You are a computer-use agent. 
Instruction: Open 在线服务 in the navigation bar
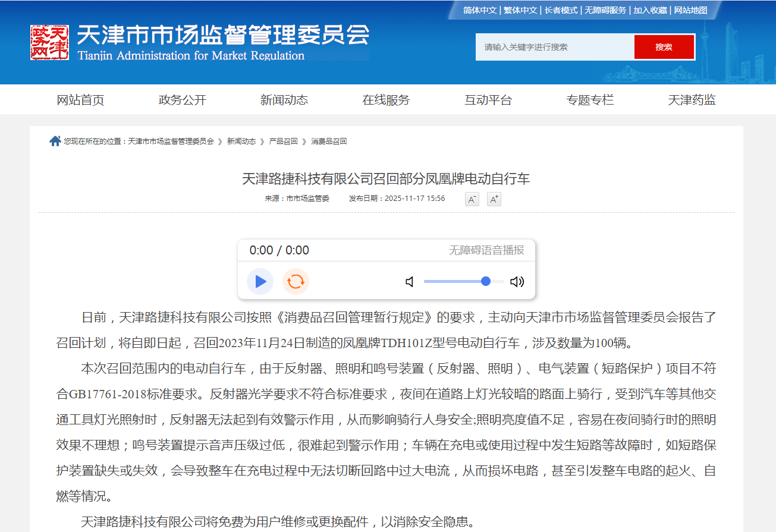tap(386, 100)
